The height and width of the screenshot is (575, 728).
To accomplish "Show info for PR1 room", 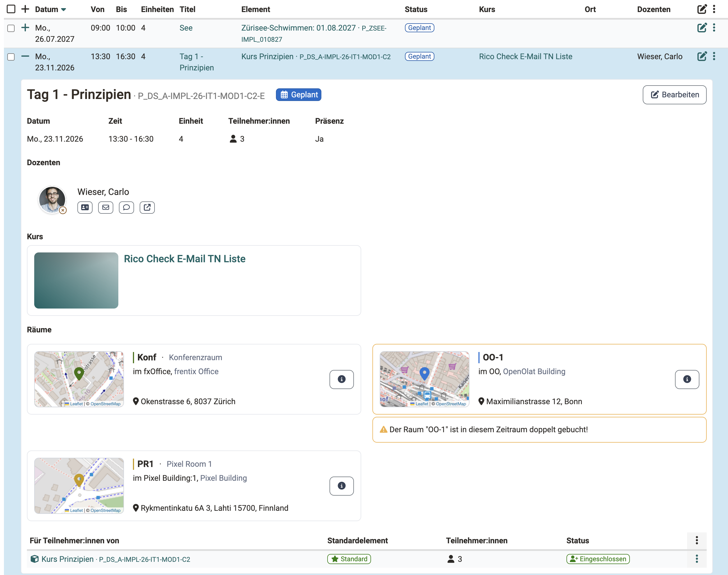I will click(342, 486).
